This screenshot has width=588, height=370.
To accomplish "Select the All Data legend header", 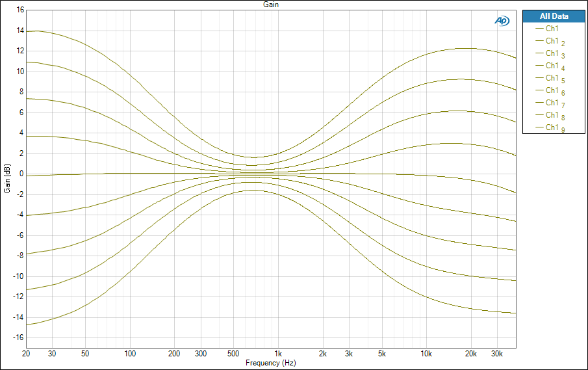I will 554,16.
